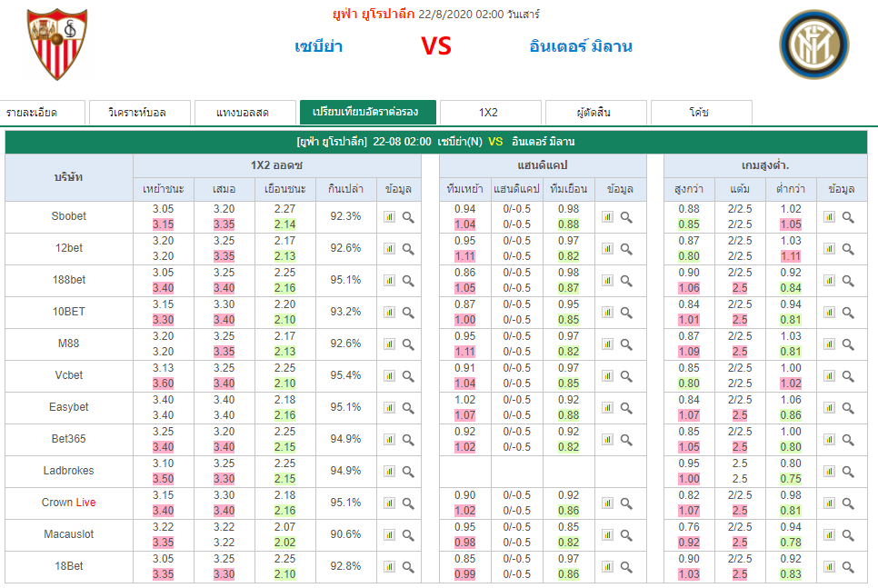The width and height of the screenshot is (878, 588).
Task: Click 18Bet payout 92.8% cell
Action: 346,566
